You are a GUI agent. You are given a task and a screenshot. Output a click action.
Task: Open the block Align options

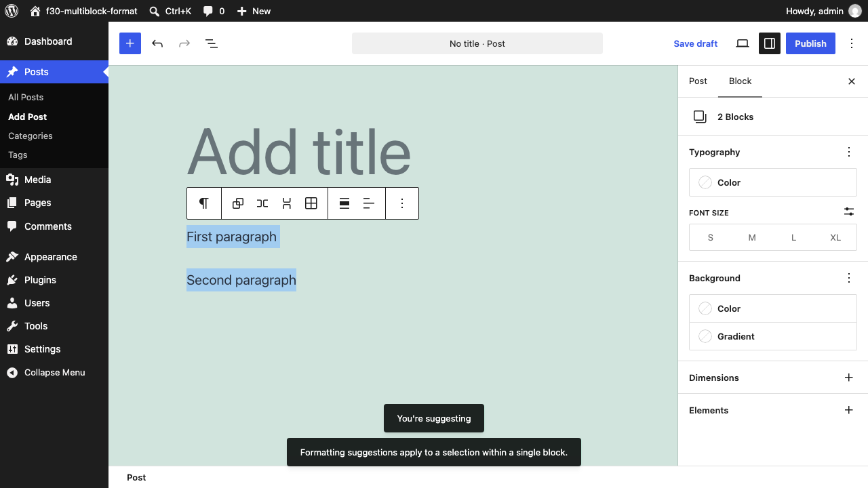click(344, 203)
